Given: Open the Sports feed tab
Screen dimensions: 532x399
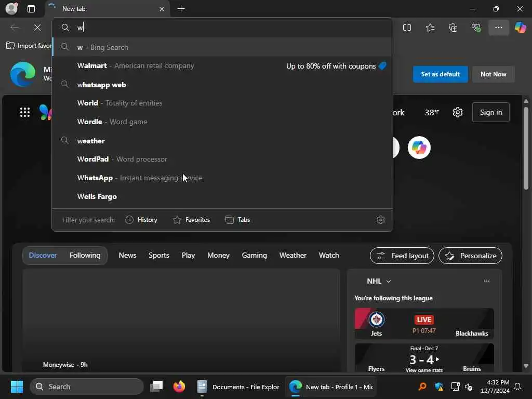Looking at the screenshot, I should (159, 256).
